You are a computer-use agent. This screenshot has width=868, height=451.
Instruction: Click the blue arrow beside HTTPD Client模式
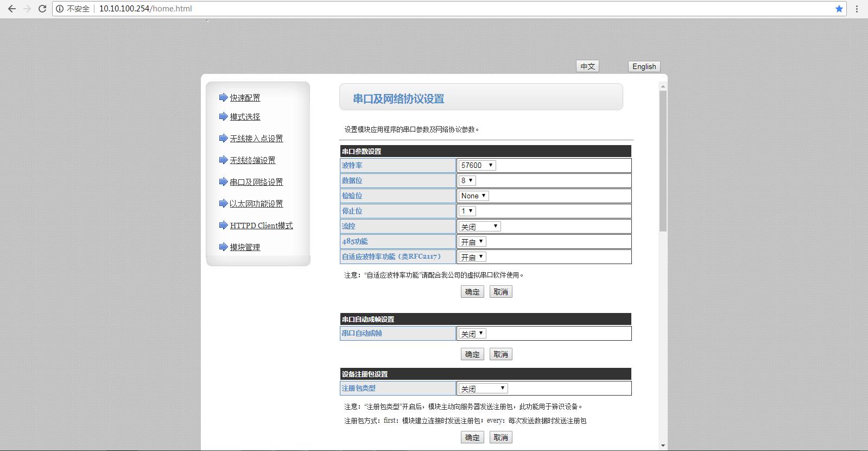223,225
